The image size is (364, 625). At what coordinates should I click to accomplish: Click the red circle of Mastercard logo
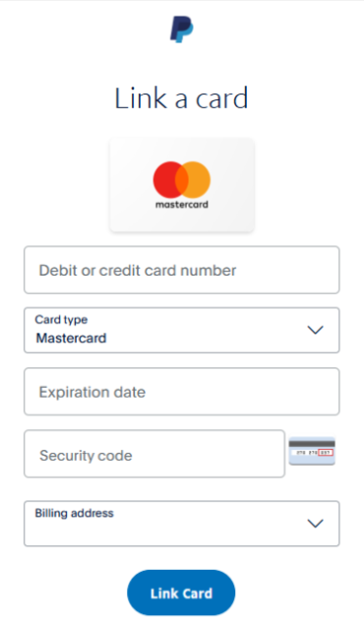coord(167,180)
